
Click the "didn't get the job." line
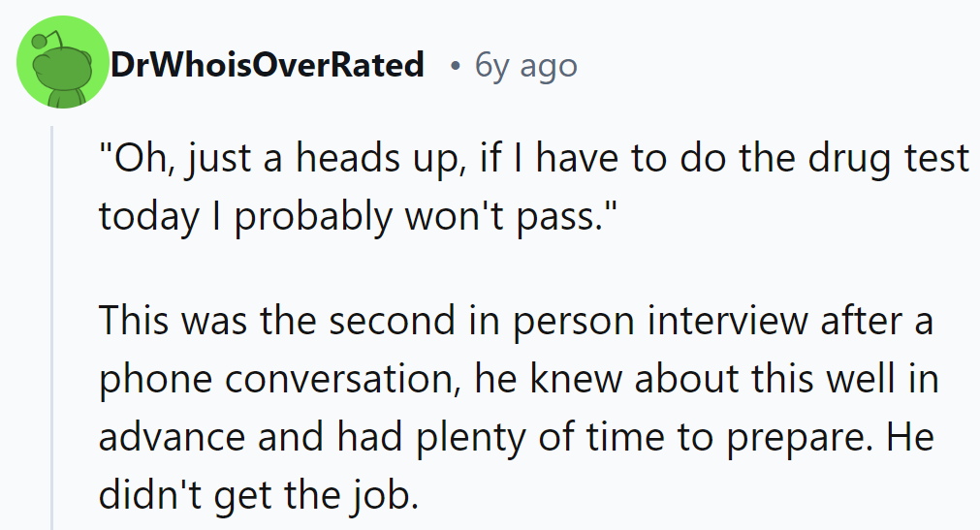pos(258,495)
